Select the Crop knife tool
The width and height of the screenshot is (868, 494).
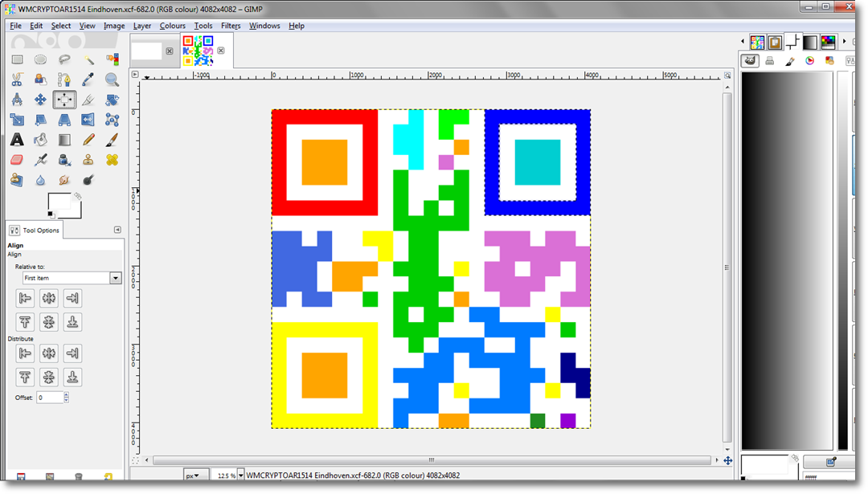pos(88,100)
